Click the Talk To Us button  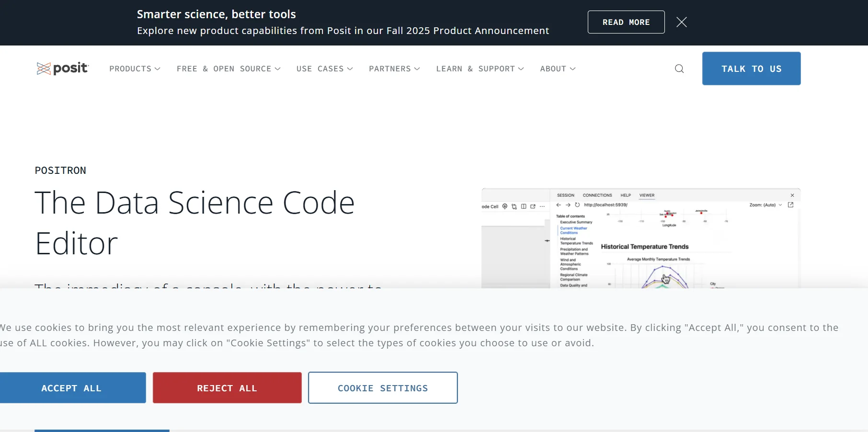click(752, 68)
